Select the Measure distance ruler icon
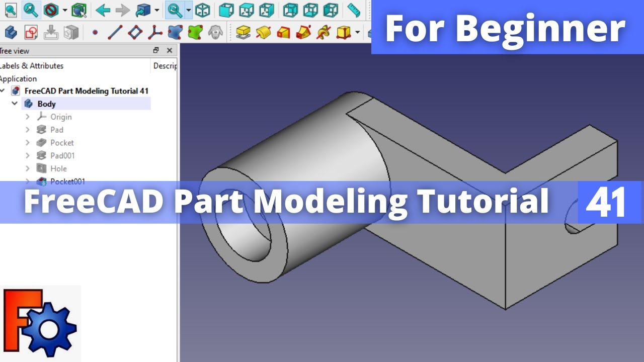644x362 pixels. [x=354, y=10]
